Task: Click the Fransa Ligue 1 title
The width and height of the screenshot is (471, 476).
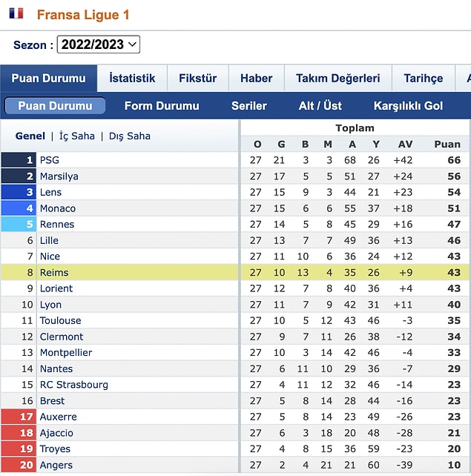Action: pos(83,15)
